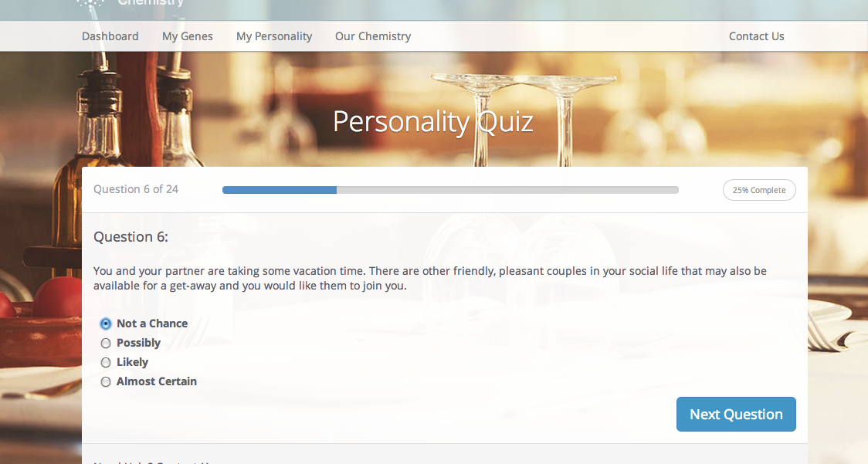Click the gray unfilled progress bar section

coord(507,190)
